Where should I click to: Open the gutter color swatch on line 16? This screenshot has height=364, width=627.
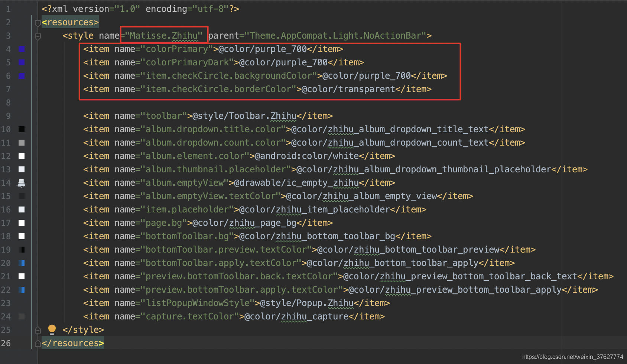pos(22,209)
